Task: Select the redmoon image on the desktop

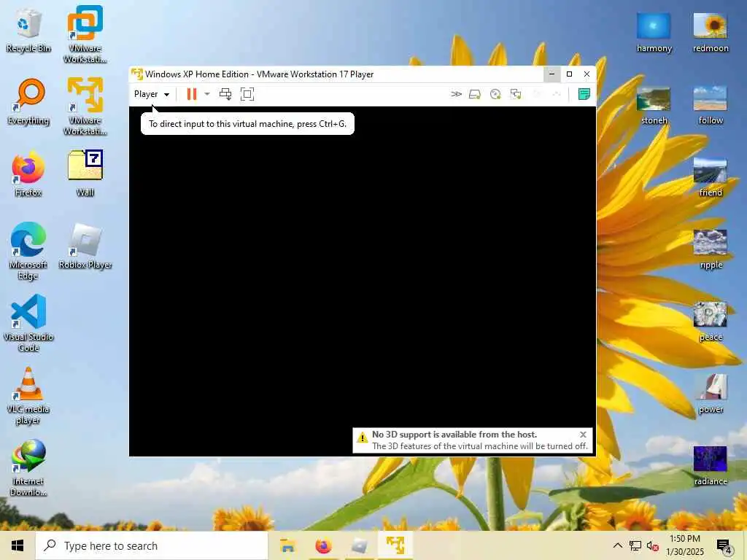Action: pyautogui.click(x=711, y=32)
